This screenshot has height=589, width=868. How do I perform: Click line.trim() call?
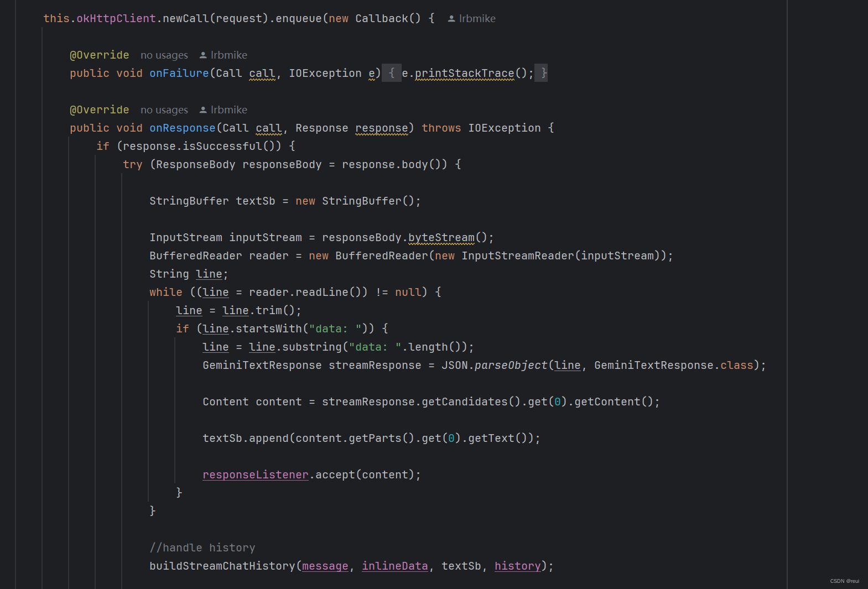point(259,311)
